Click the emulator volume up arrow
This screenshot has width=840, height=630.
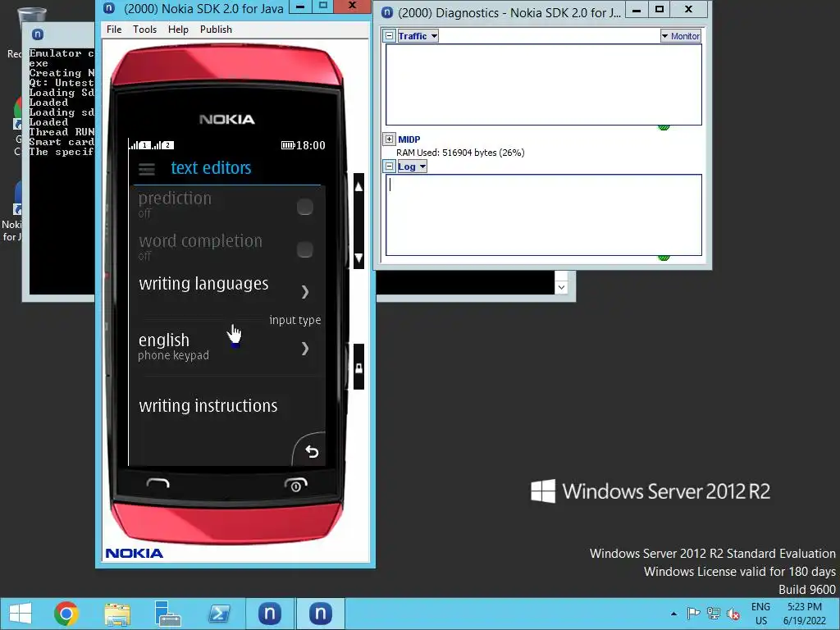pos(358,187)
